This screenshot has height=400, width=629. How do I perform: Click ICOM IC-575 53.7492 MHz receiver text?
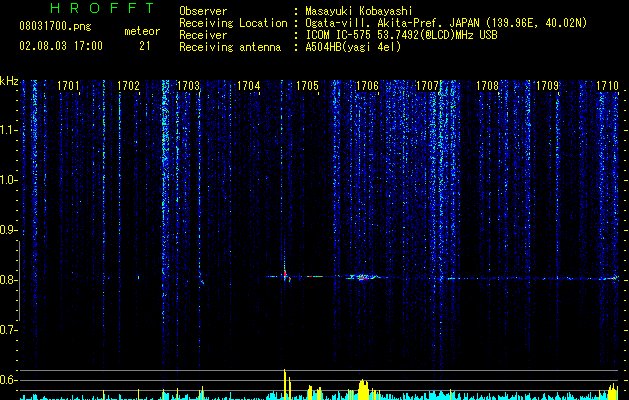coord(401,35)
